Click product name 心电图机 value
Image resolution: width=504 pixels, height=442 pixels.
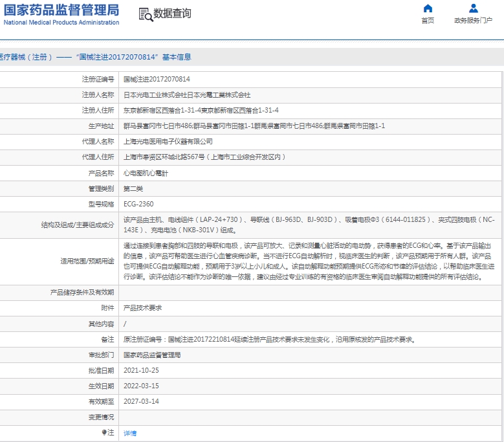point(146,173)
